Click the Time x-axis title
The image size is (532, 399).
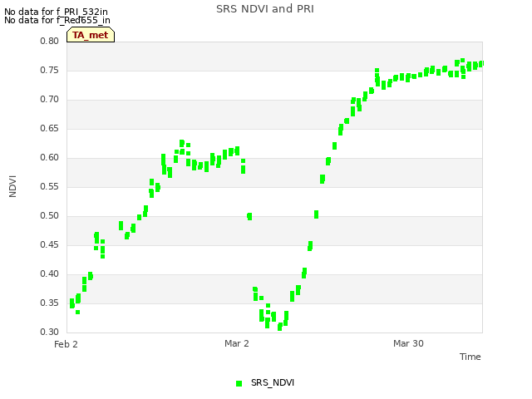tap(470, 357)
